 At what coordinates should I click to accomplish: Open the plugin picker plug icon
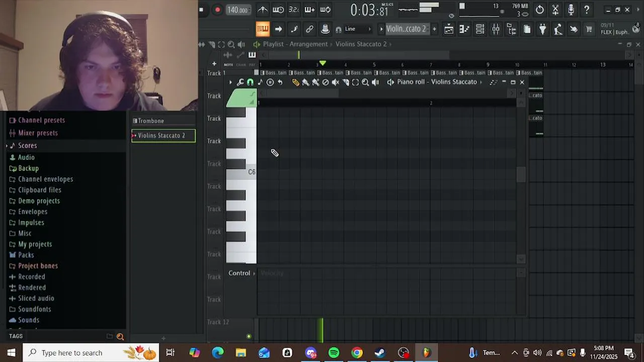coord(542,29)
